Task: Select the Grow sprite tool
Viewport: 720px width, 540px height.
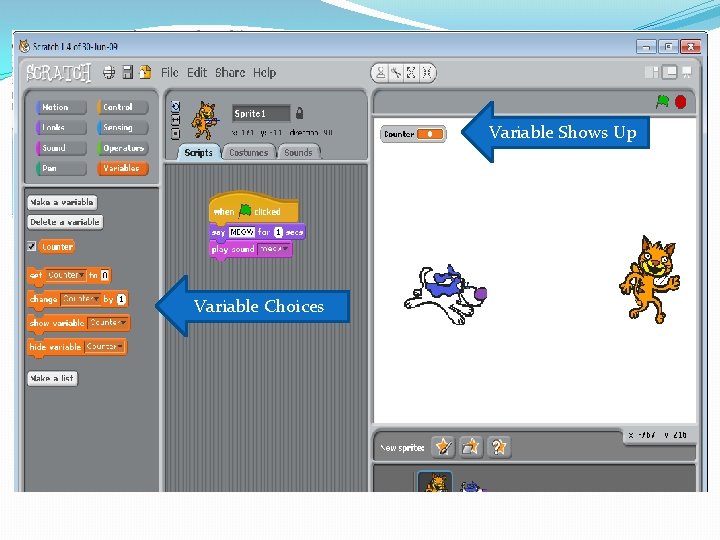Action: point(411,73)
